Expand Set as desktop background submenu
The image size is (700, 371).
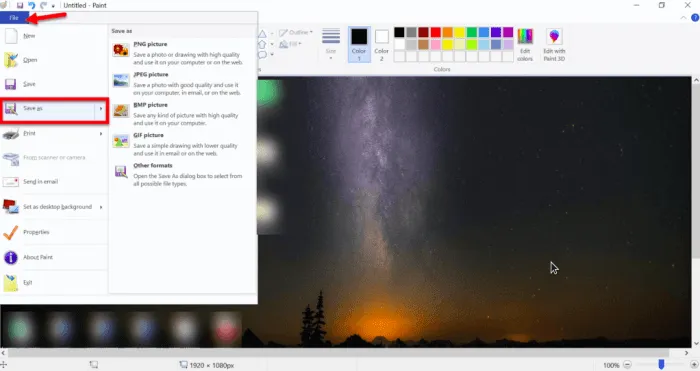tap(101, 207)
